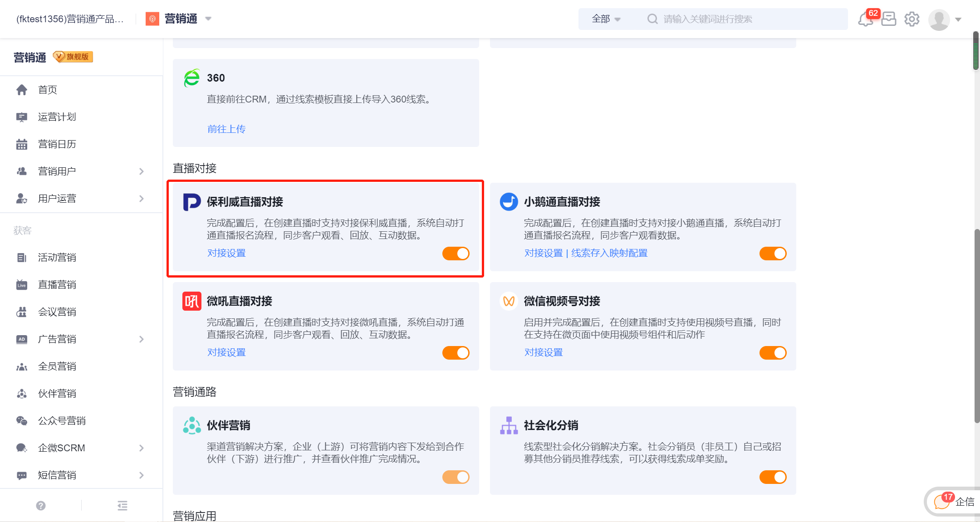Expand the 营销用户 submenu
Image resolution: width=980 pixels, height=522 pixels.
(142, 171)
